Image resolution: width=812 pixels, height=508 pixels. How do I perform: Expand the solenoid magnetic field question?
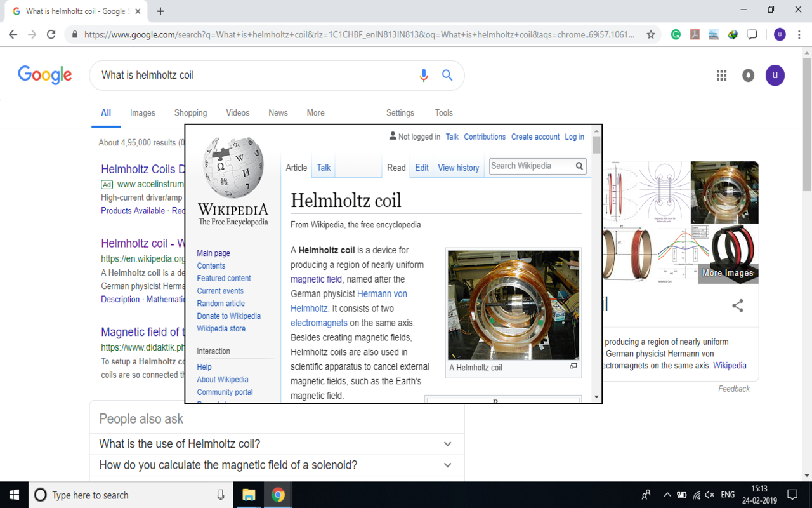point(447,465)
